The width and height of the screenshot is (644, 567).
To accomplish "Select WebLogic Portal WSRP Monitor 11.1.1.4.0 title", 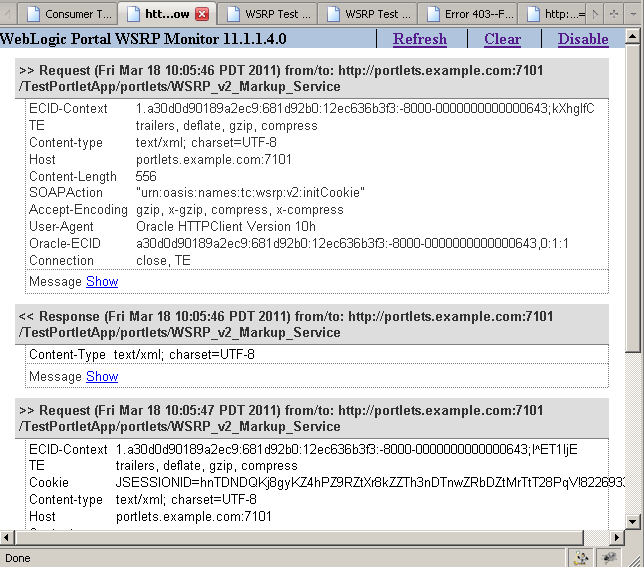I will 143,39.
